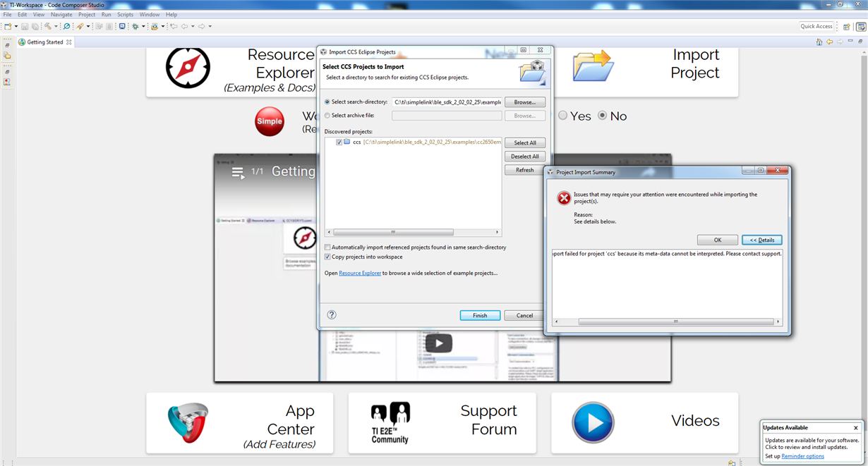Switch to the Getting Started tab
Image resolution: width=868 pixels, height=466 pixels.
pos(44,42)
